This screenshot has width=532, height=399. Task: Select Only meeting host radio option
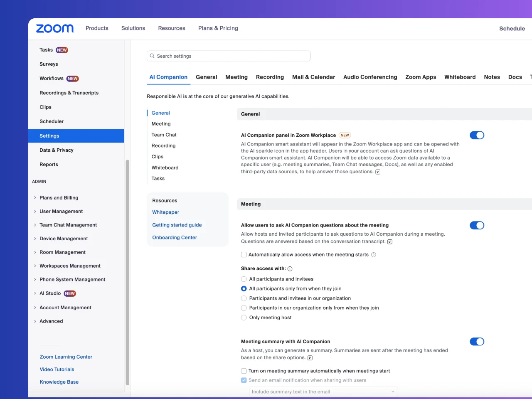click(244, 318)
